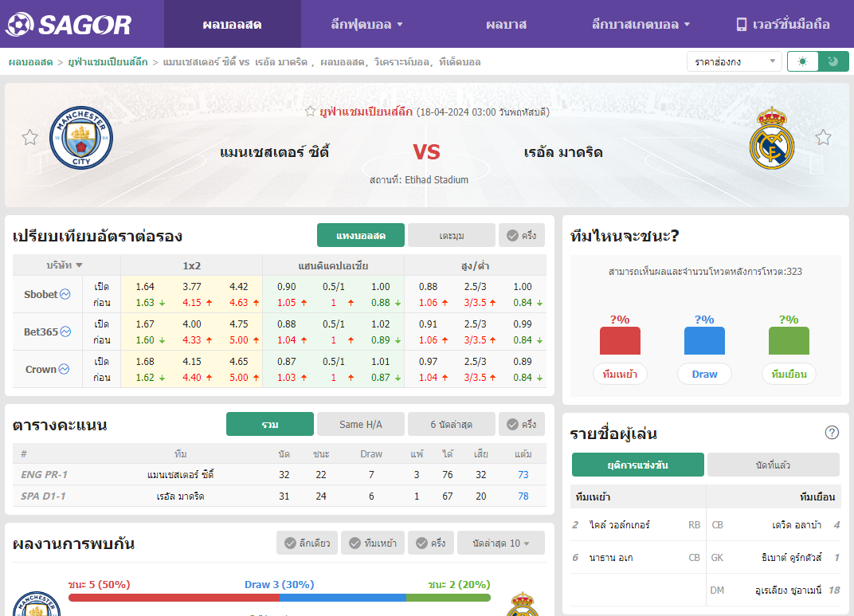The width and height of the screenshot is (854, 616).
Task: Click the ผลบอลสด breadcrumb link
Action: [x=30, y=62]
